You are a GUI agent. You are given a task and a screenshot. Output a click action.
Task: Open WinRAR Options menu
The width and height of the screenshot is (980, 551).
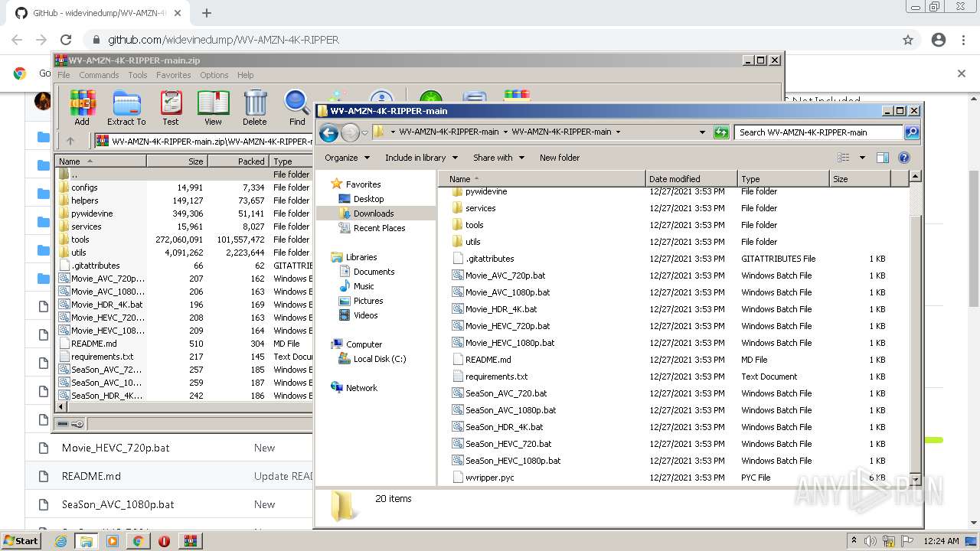coord(214,75)
